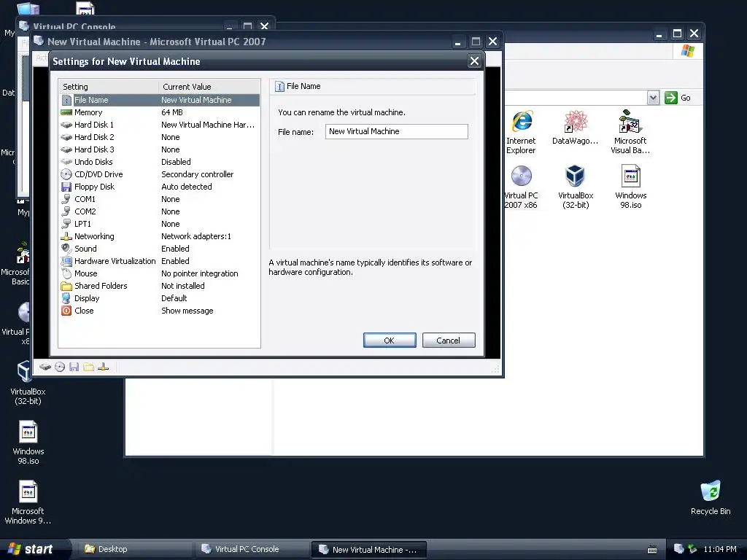The height and width of the screenshot is (560, 747).
Task: Click the Go button in Explorer window
Action: tap(678, 98)
